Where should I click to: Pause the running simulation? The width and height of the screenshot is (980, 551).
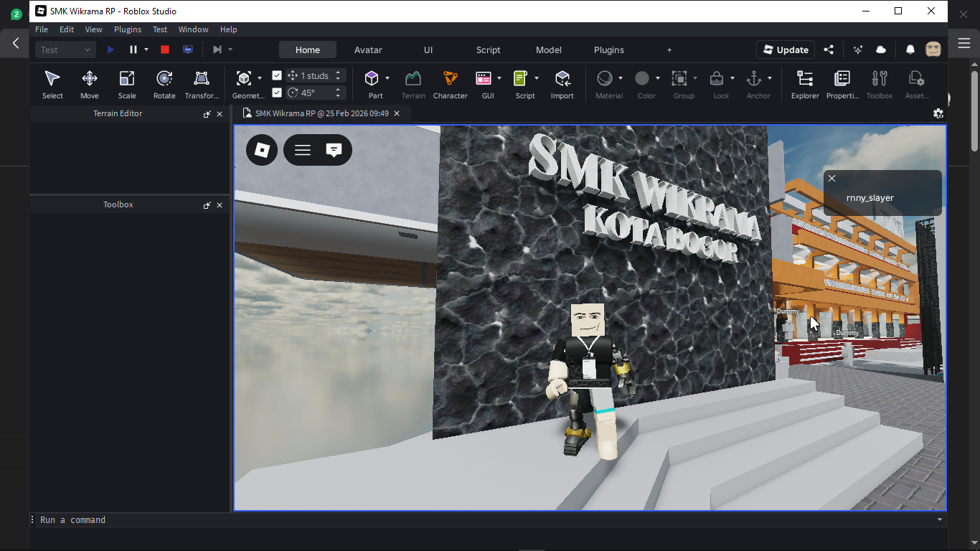pyautogui.click(x=133, y=50)
